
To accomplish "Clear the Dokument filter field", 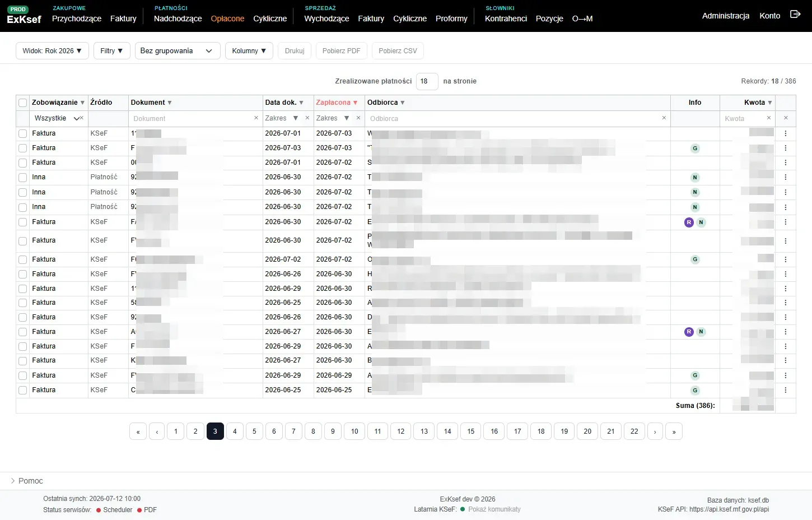I will (256, 118).
